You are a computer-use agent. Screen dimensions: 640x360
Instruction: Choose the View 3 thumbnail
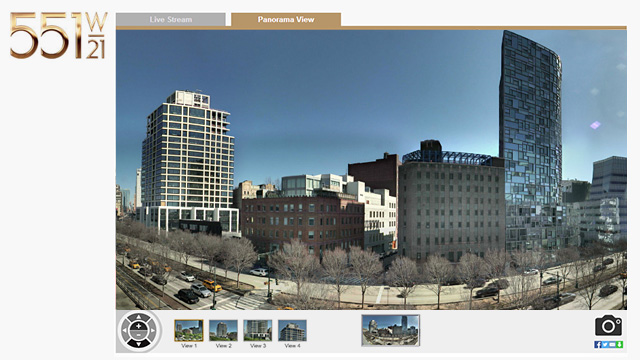[258, 331]
